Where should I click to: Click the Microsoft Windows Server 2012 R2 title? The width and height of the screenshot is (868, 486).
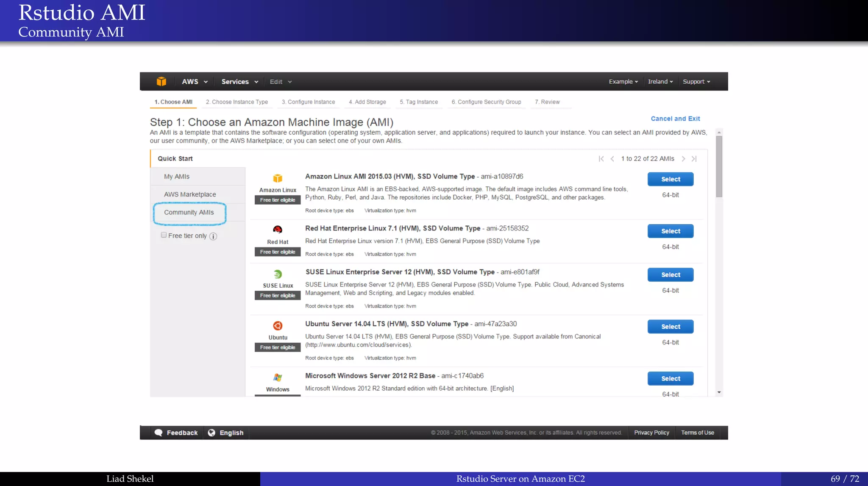click(x=370, y=376)
